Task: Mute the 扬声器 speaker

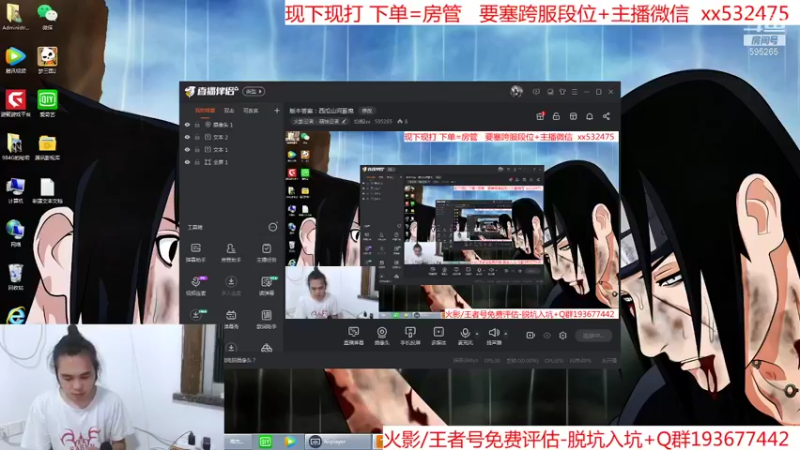Action: (493, 336)
